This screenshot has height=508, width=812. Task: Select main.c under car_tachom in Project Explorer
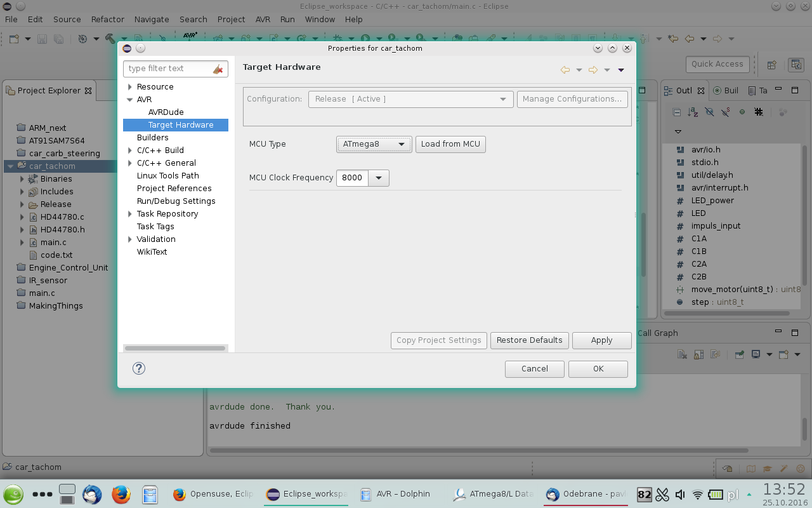53,243
